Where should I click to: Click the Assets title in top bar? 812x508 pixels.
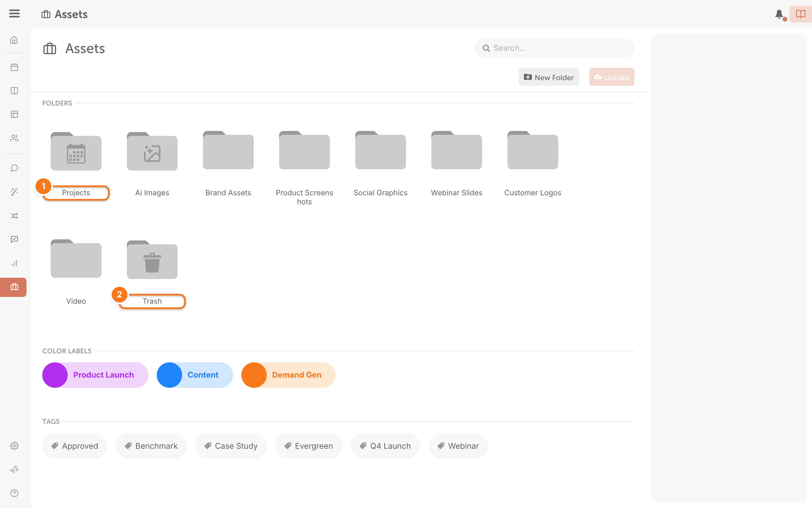[x=71, y=14]
